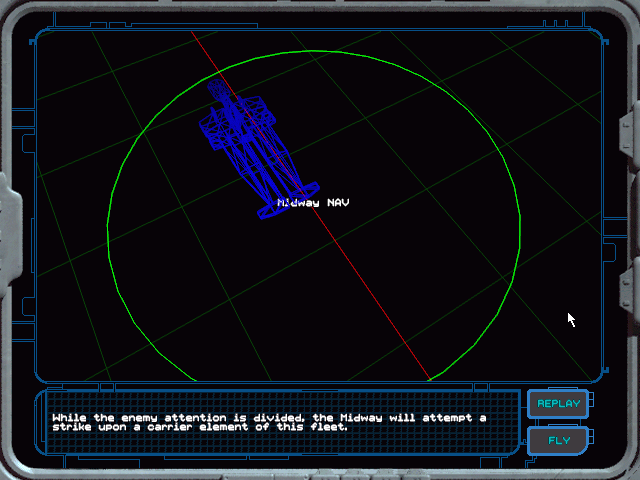
Task: Click the spherical nose of the wireframe carrier
Action: pyautogui.click(x=219, y=91)
